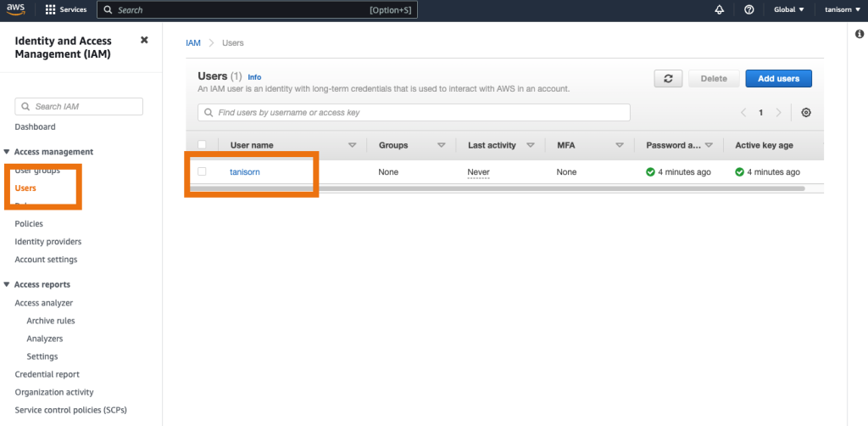
Task: Click the notifications bell icon
Action: click(x=719, y=10)
